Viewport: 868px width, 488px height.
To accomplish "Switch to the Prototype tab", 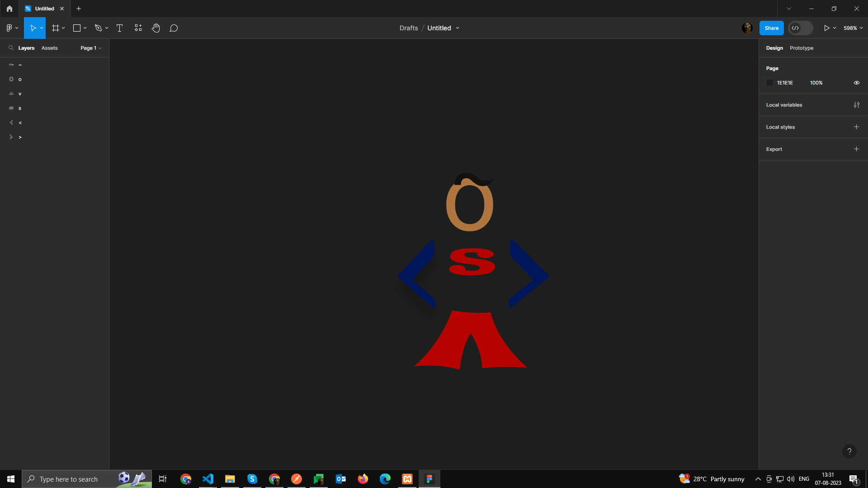I will click(801, 48).
